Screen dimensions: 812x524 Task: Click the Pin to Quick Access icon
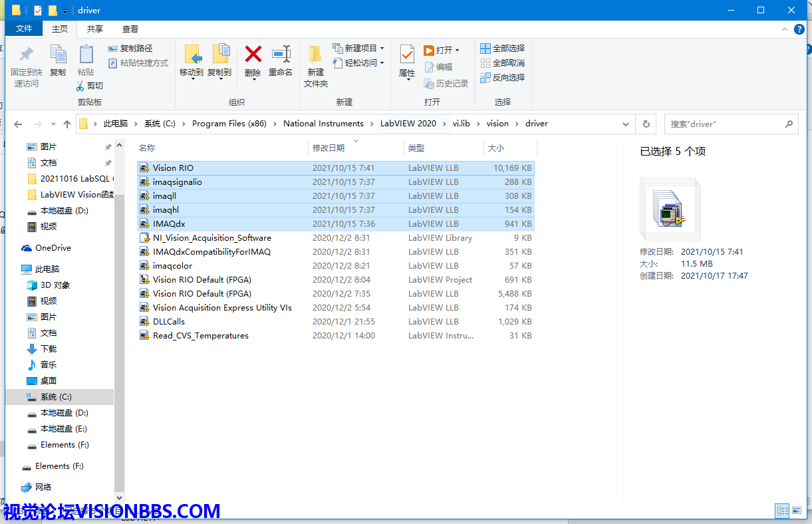(26, 55)
